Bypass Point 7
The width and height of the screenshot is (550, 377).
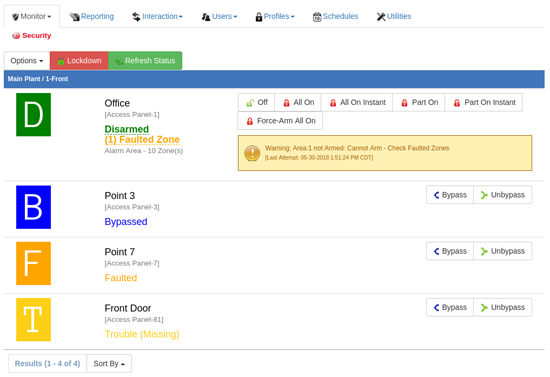click(450, 251)
